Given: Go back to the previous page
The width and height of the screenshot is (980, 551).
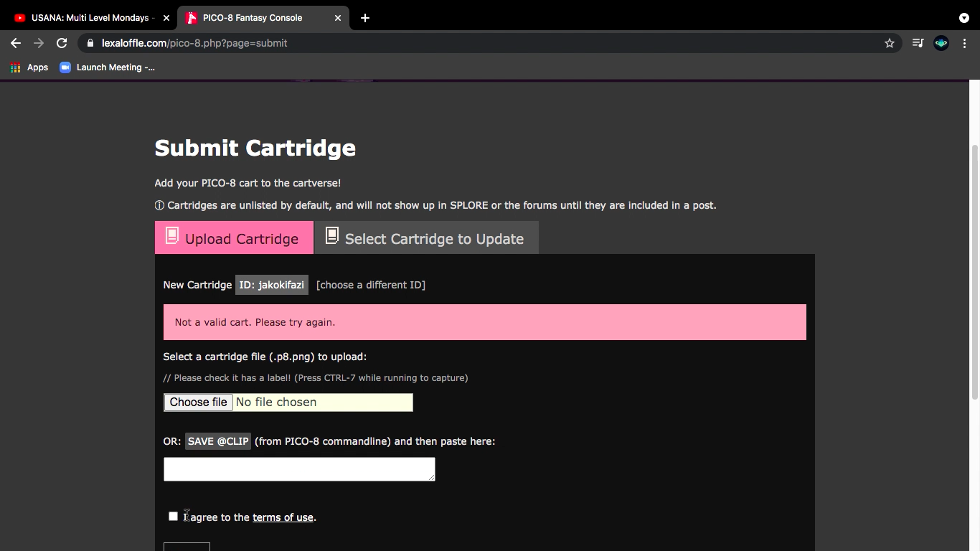Looking at the screenshot, I should (16, 43).
